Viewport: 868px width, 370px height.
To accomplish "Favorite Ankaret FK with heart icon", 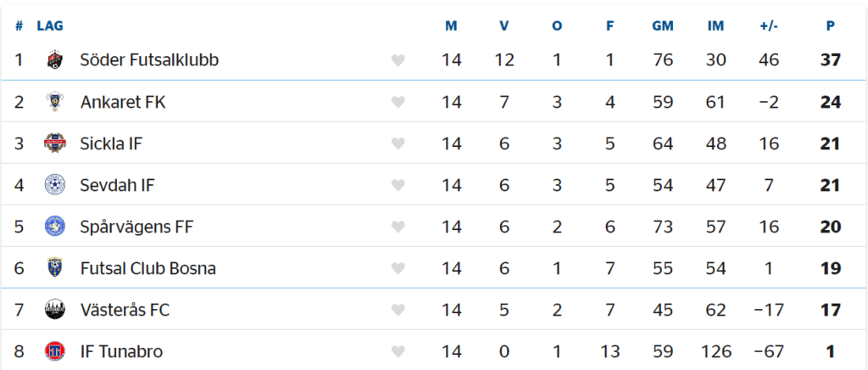I will pos(398,103).
